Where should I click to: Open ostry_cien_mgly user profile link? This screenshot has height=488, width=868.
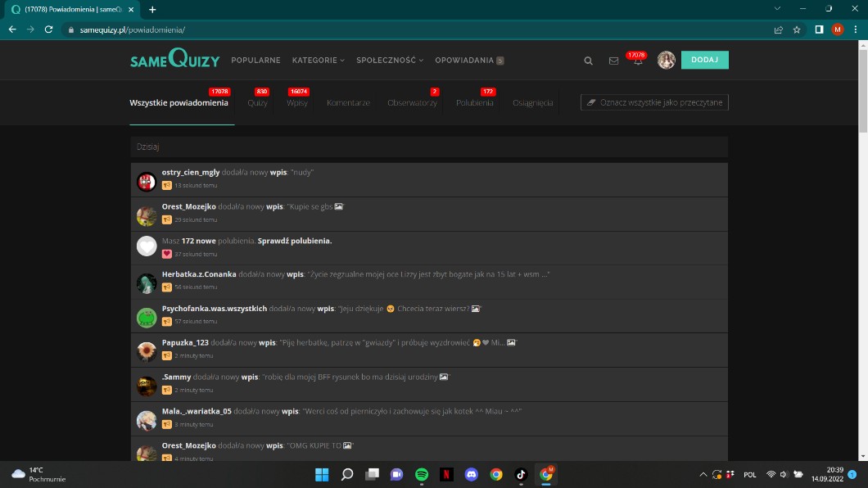click(191, 173)
